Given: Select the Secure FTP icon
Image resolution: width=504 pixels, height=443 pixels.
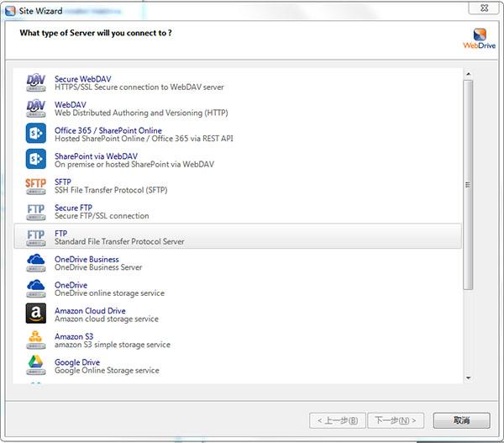Looking at the screenshot, I should [x=35, y=212].
